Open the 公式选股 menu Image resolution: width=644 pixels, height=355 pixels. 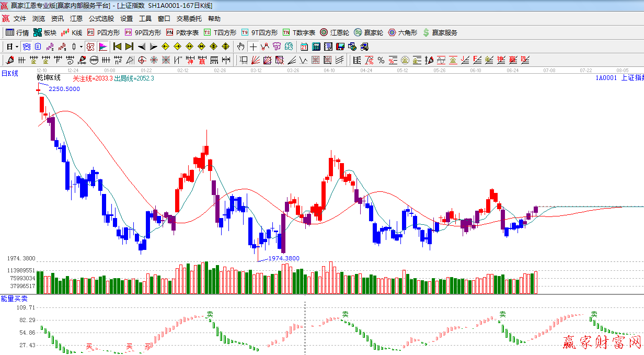pyautogui.click(x=101, y=18)
